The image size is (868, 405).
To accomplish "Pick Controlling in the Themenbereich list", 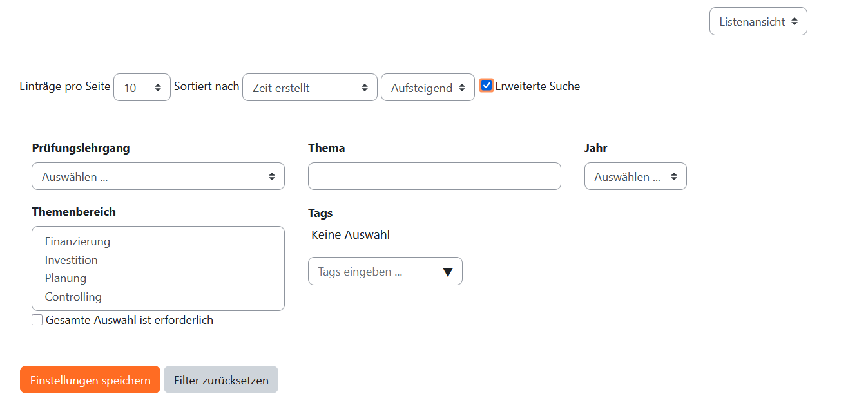I will (73, 297).
